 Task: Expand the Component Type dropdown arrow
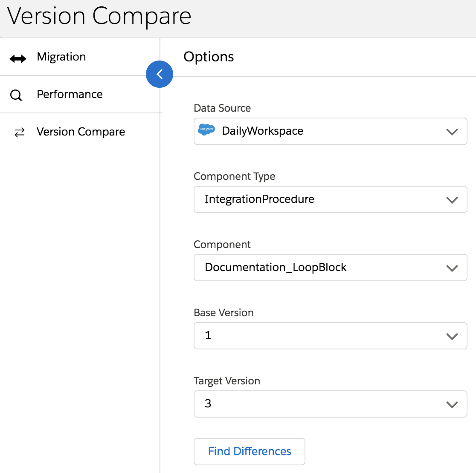tap(452, 200)
